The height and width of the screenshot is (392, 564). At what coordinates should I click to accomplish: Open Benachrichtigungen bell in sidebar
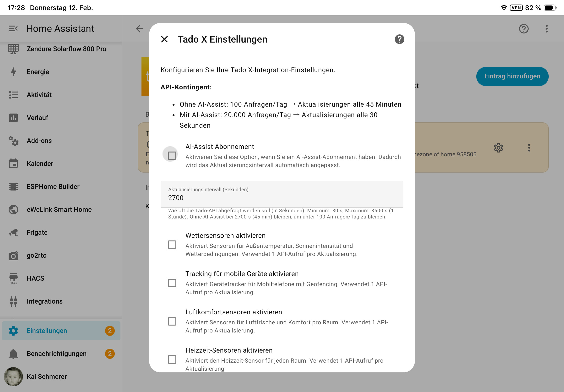click(x=13, y=354)
